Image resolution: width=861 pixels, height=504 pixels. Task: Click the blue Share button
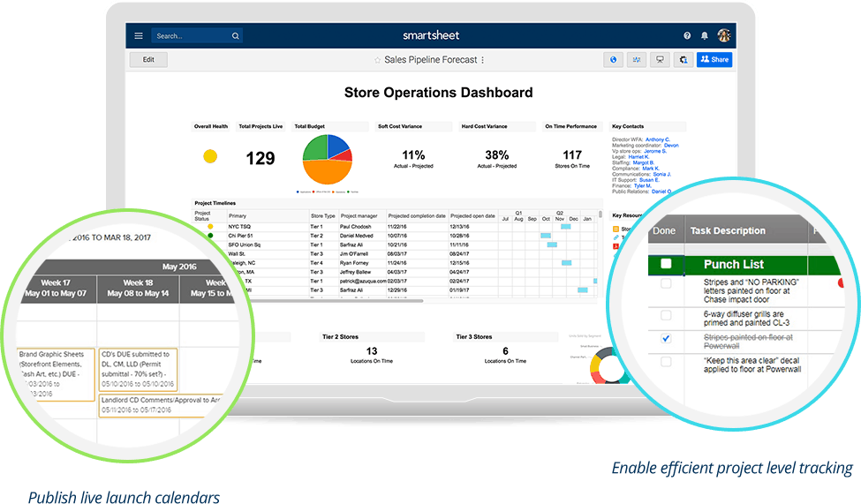coord(714,60)
